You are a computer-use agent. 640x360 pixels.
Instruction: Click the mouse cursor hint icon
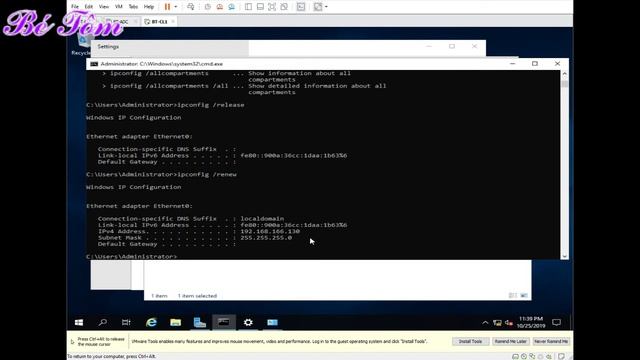tap(72, 342)
